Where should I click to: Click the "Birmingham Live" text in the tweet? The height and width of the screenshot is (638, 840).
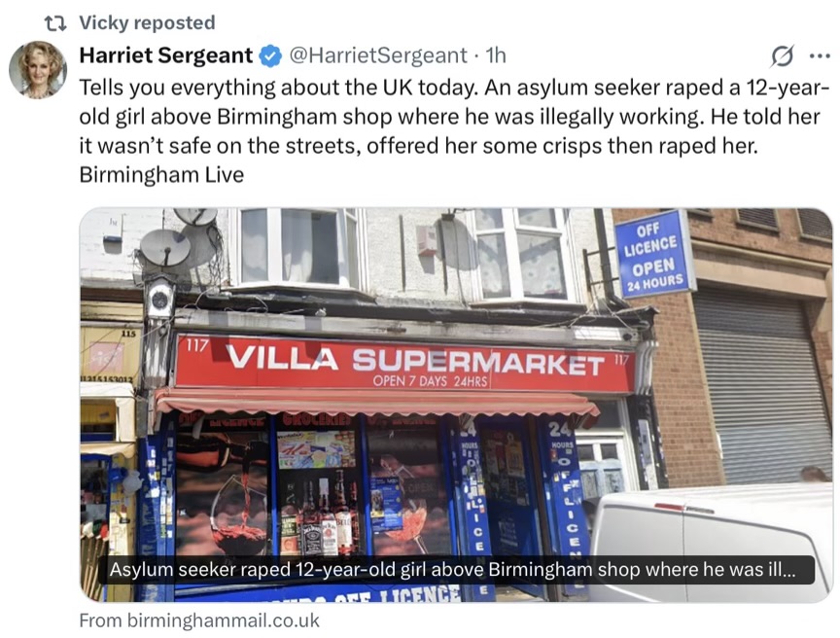tap(161, 175)
